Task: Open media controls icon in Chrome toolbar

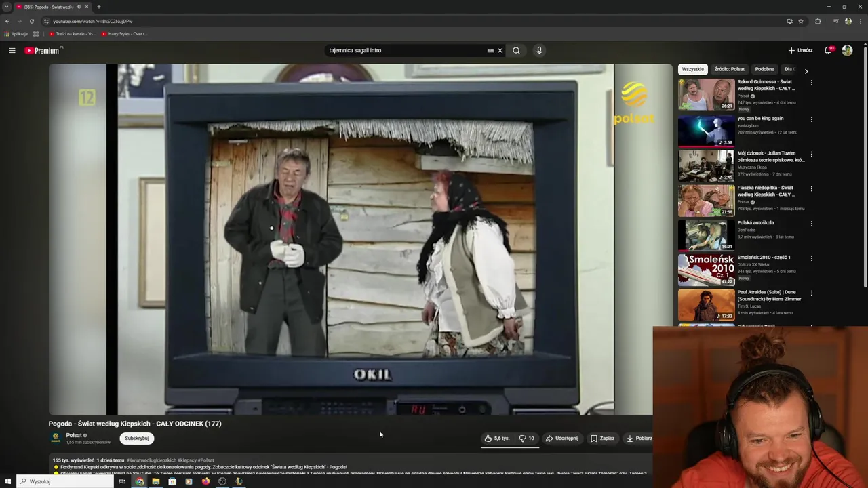Action: [x=836, y=21]
